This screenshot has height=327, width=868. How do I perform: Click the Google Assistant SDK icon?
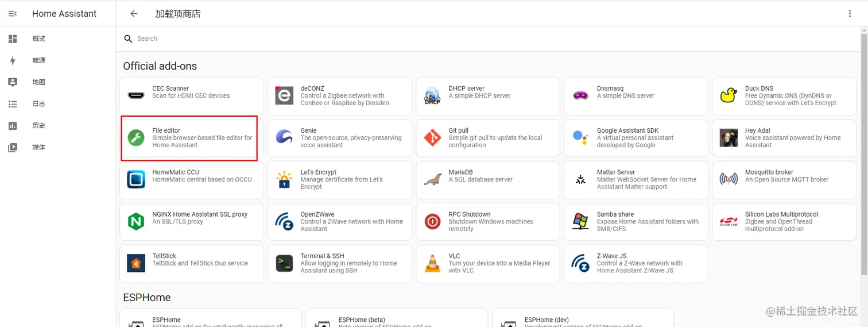click(x=580, y=138)
